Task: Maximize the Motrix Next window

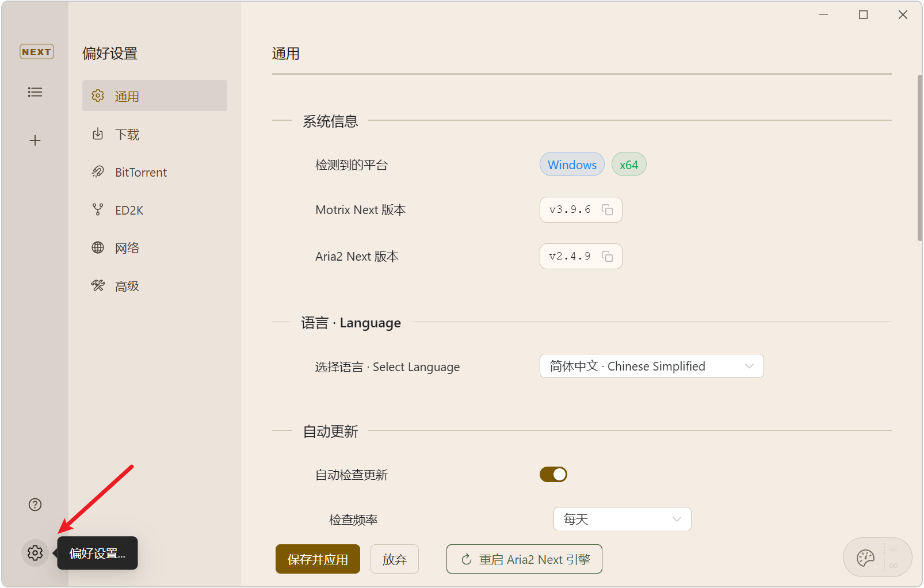Action: point(863,14)
